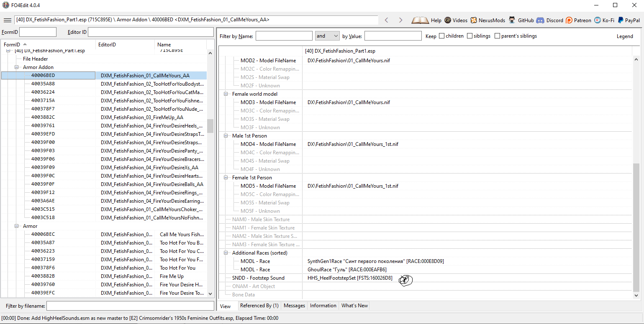Open the hamburger main menu icon
644x324 pixels.
pyautogui.click(x=7, y=20)
